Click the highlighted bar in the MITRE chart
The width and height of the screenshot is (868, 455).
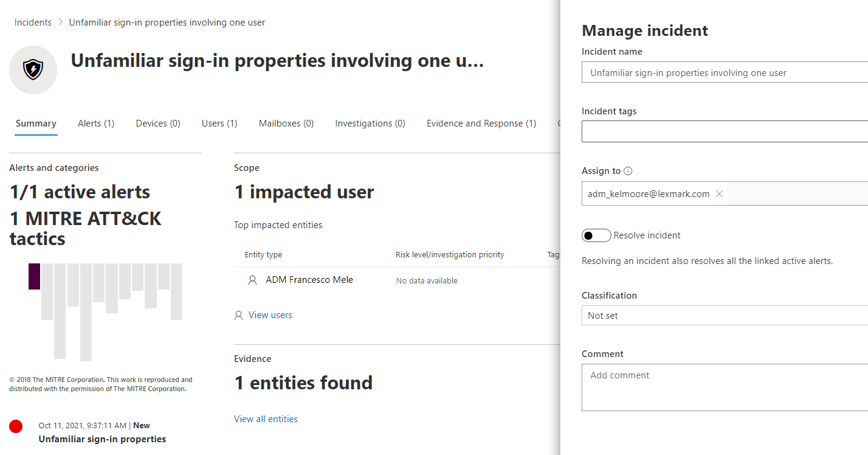pos(35,276)
